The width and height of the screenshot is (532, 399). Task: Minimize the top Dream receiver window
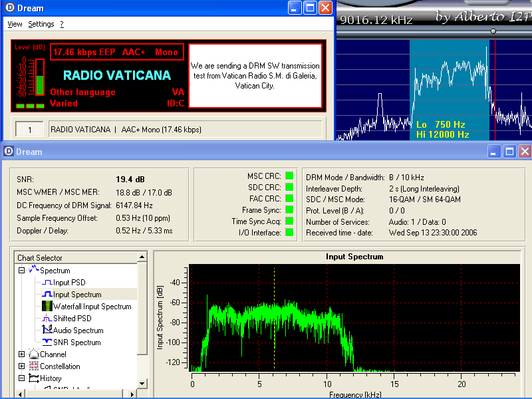tap(295, 8)
